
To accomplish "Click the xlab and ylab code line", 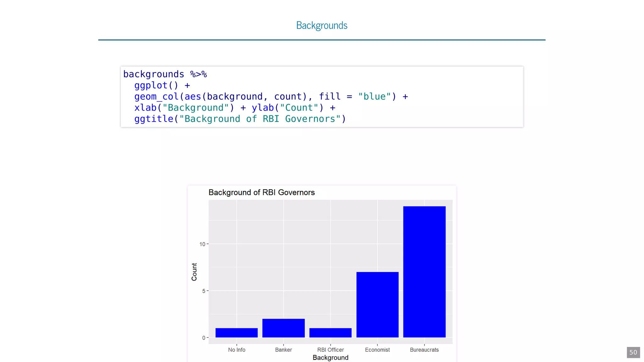I will tap(235, 108).
